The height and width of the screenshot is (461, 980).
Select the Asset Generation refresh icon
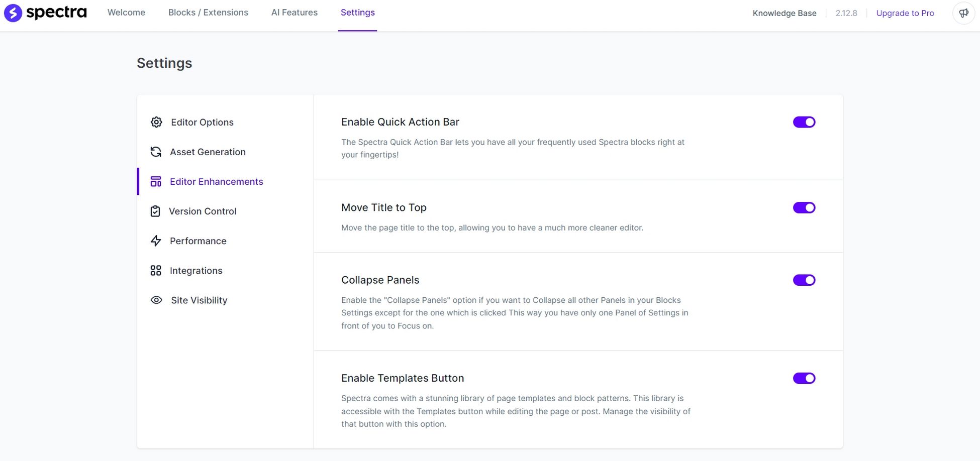[x=156, y=152]
